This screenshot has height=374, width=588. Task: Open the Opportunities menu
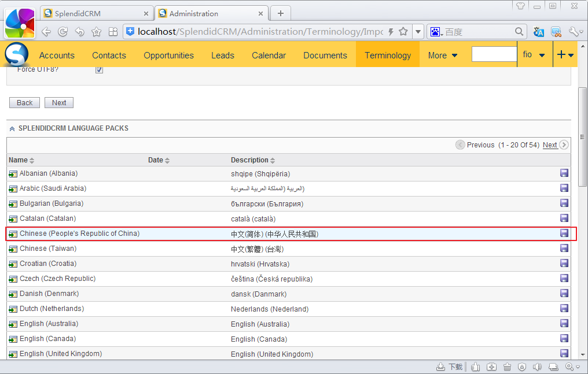point(169,55)
